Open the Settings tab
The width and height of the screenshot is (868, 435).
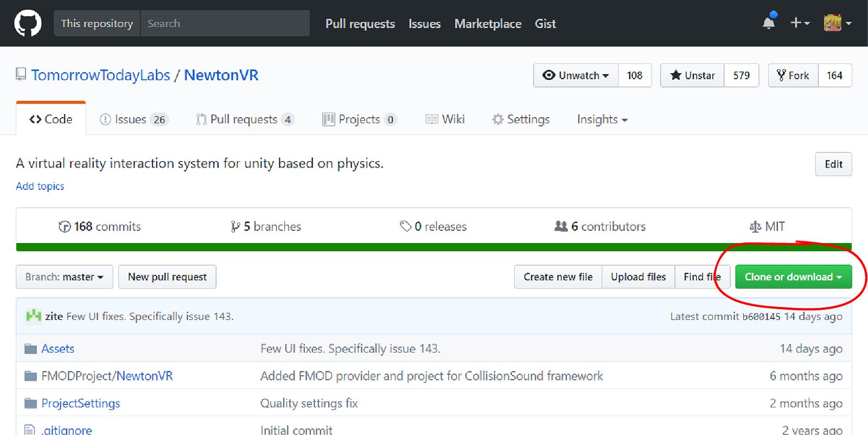[x=521, y=119]
